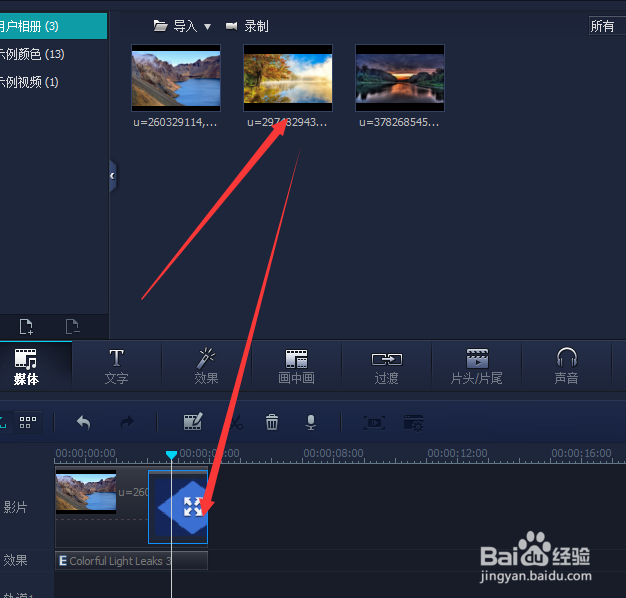Click the 影片 track label
Screen dimensions: 626x598
15,507
